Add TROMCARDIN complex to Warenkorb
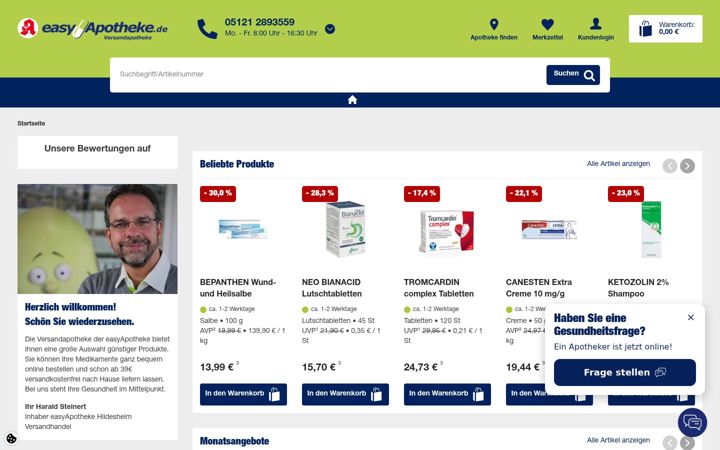Viewport: 720px width, 450px height. click(447, 394)
